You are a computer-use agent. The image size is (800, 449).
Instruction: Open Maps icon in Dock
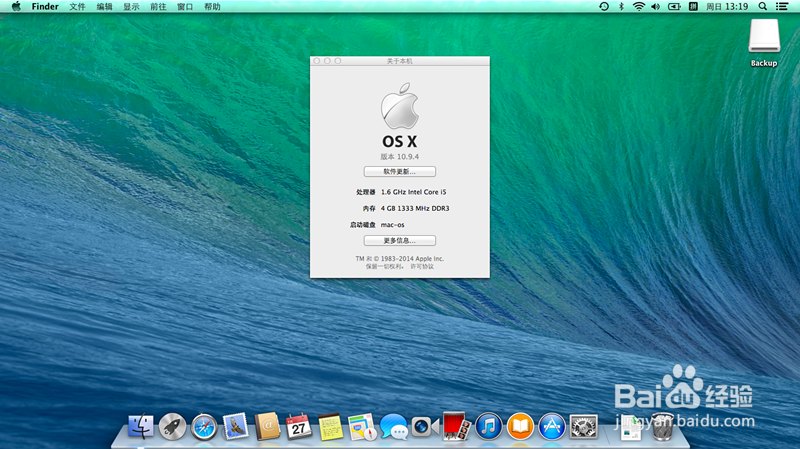[362, 427]
